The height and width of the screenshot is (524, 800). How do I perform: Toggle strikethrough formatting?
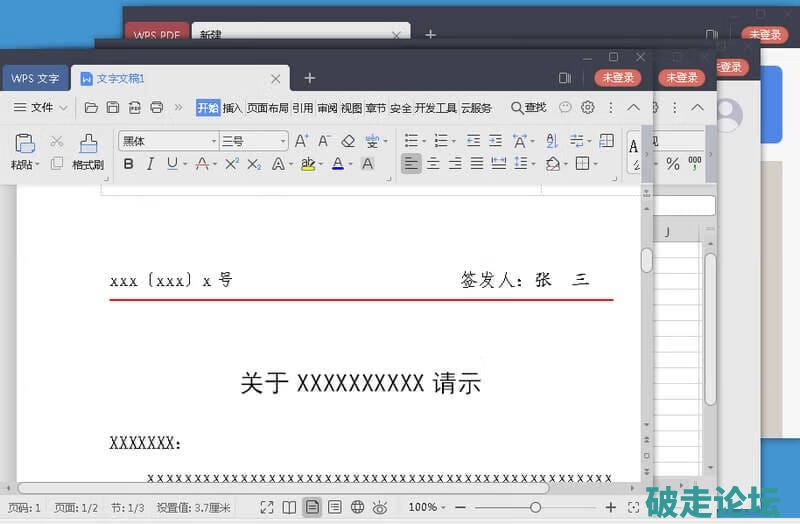pyautogui.click(x=203, y=164)
